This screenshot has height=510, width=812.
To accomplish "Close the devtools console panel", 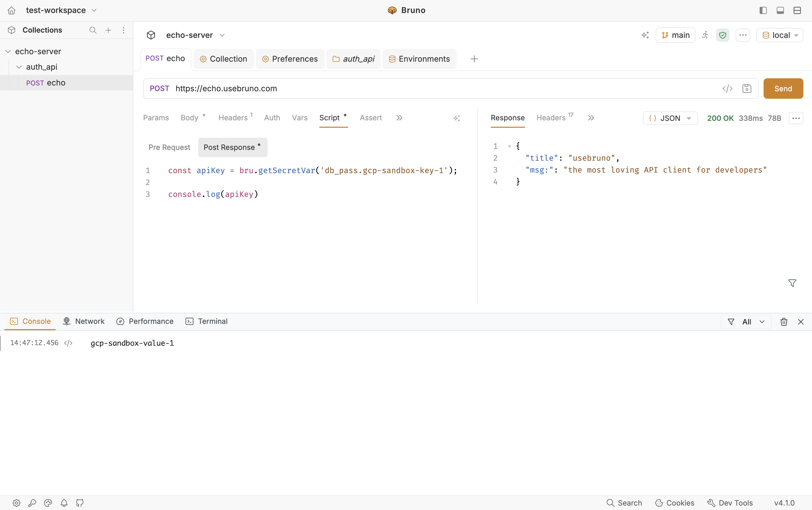I will 801,322.
